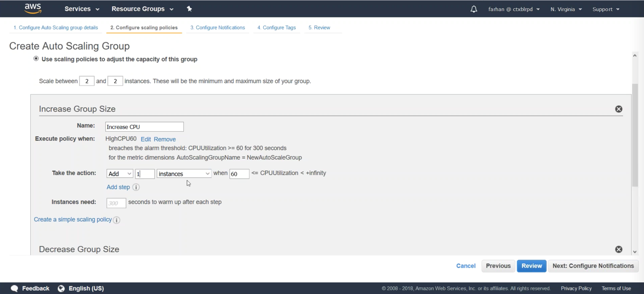Click the globe language icon
644x294 pixels.
coord(61,288)
